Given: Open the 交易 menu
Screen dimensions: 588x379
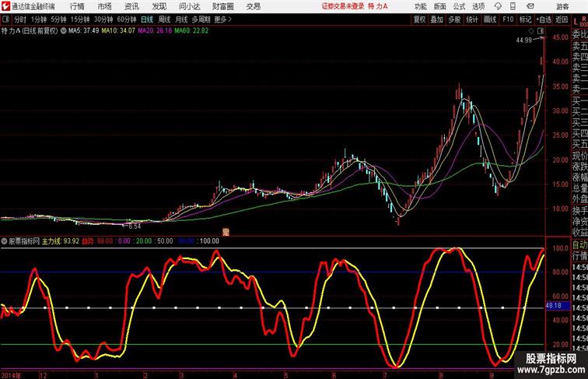Looking at the screenshot, I should 253,6.
